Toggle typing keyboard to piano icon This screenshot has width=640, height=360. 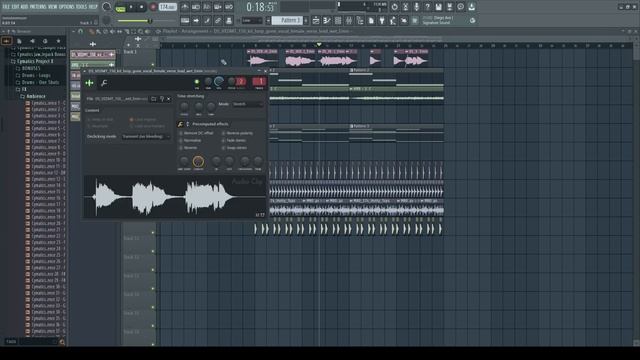coord(185,20)
